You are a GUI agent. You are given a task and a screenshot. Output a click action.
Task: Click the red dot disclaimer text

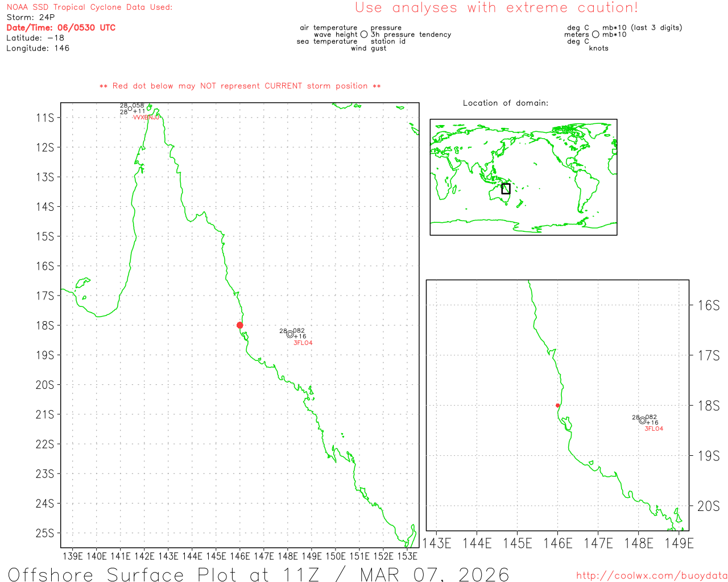pos(240,86)
